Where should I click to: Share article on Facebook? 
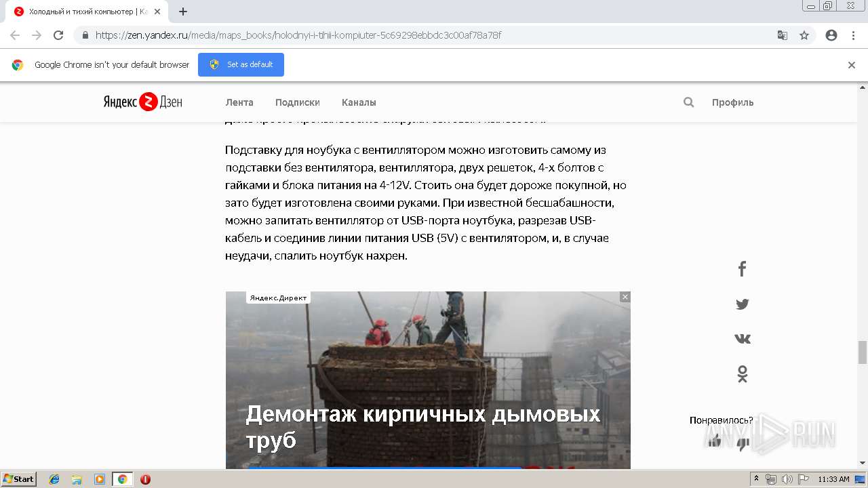742,269
